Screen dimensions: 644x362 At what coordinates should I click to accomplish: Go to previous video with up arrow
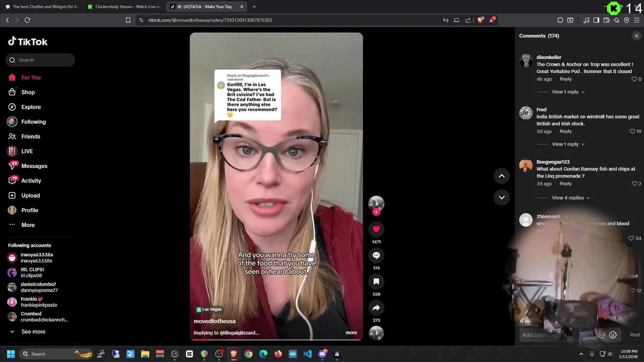(x=502, y=176)
